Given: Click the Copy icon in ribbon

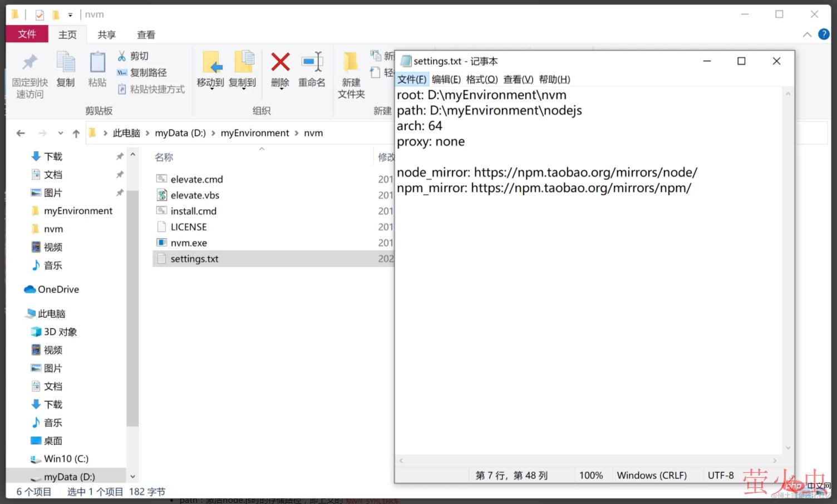Looking at the screenshot, I should [x=66, y=62].
